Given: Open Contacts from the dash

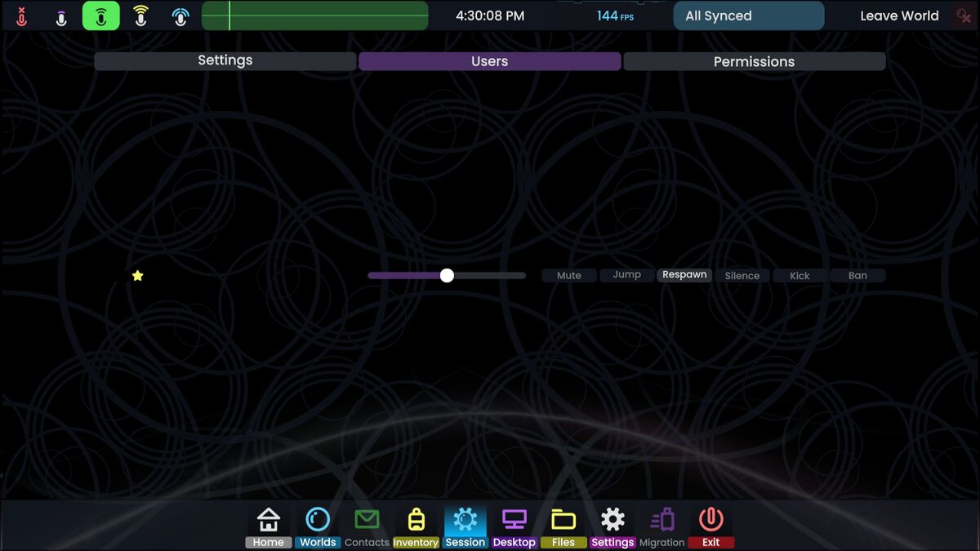Looking at the screenshot, I should click(x=367, y=525).
